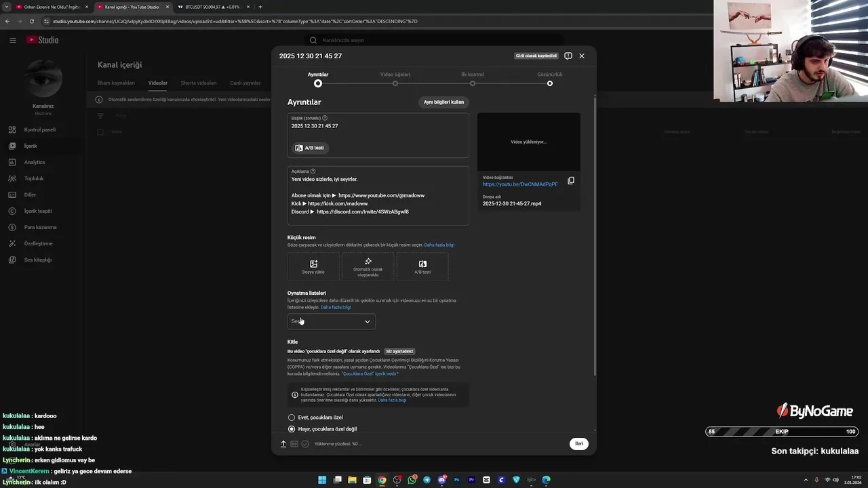868x488 pixels.
Task: Open the YouTube Studio hamburger menu
Action: (x=12, y=40)
